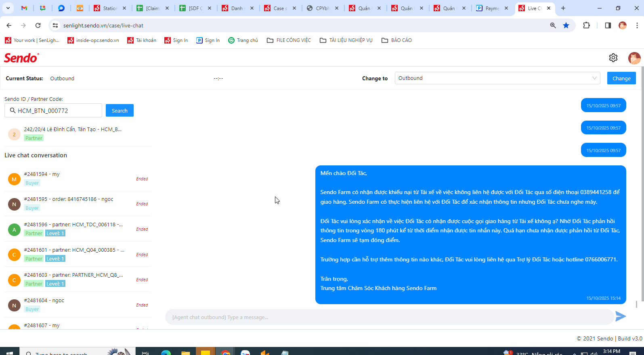This screenshot has height=355, width=644.
Task: Click the blue Change status button
Action: [x=621, y=78]
